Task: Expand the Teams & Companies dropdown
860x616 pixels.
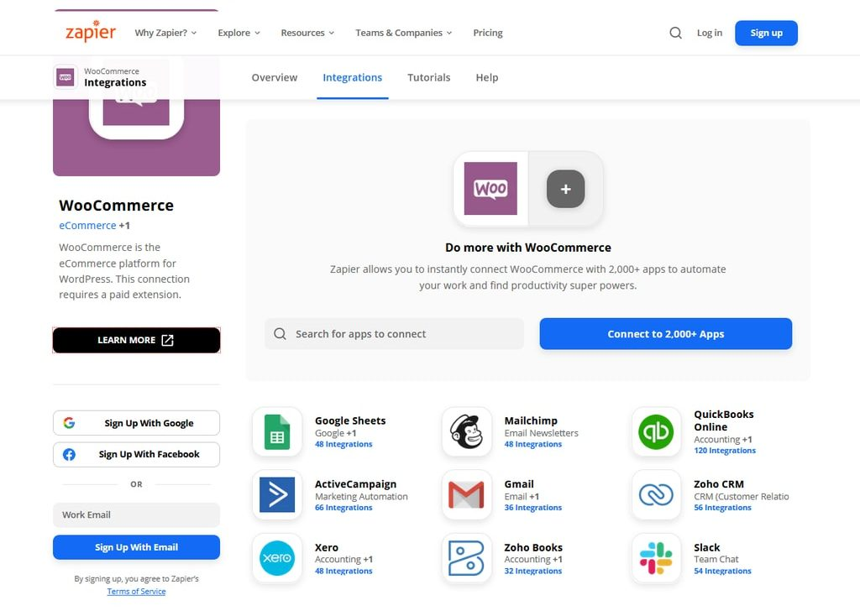Action: (404, 33)
